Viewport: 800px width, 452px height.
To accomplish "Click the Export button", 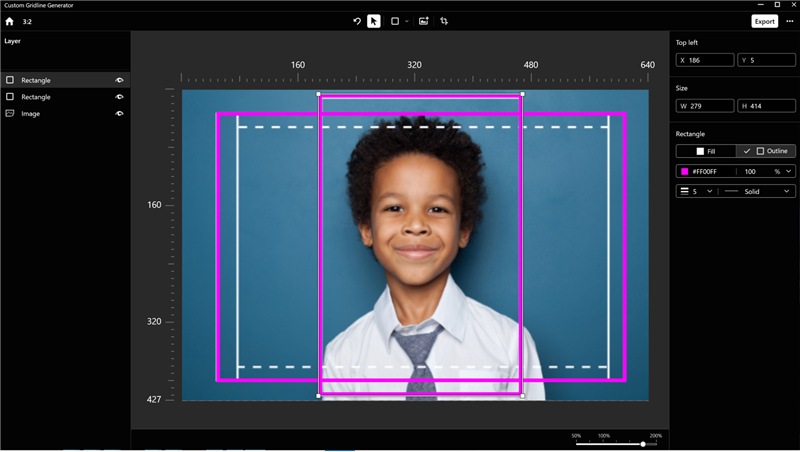I will 764,21.
